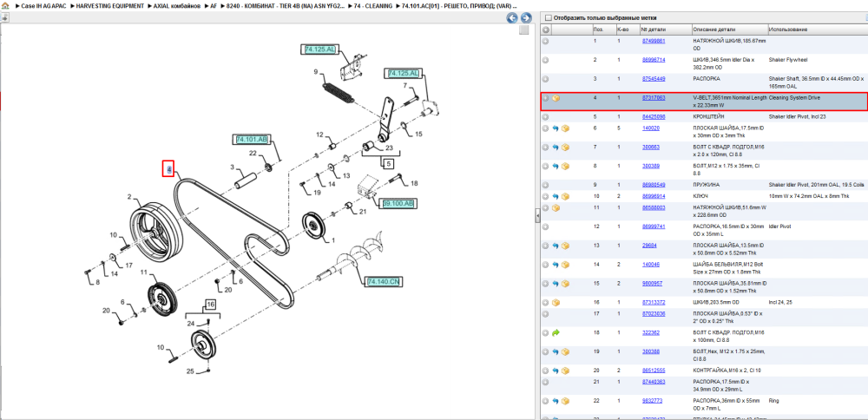This screenshot has height=420, width=868.
Task: Go to next diagram with right arrow
Action: pyautogui.click(x=526, y=17)
